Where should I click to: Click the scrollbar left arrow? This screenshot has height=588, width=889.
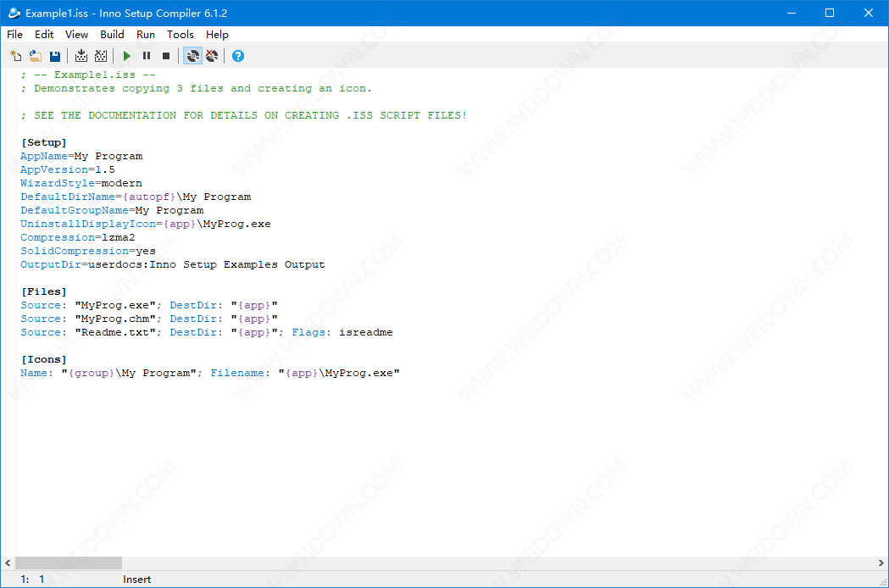point(8,563)
